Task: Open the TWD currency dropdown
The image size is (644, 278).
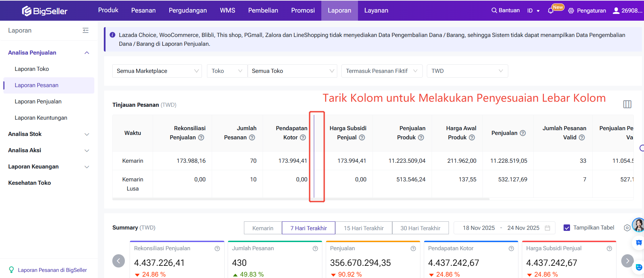Action: tap(467, 71)
